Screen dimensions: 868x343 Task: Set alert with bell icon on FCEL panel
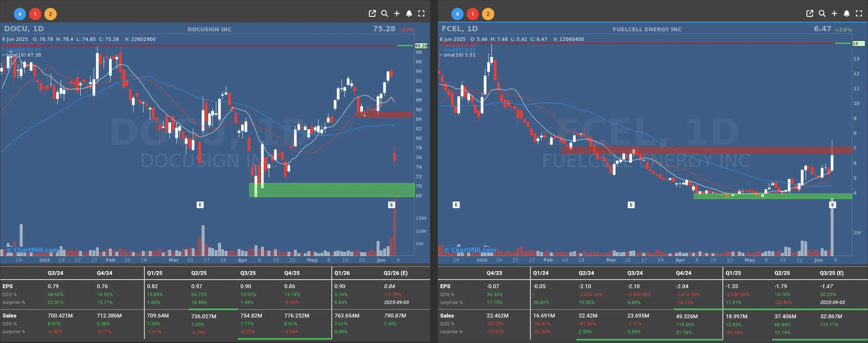(847, 14)
